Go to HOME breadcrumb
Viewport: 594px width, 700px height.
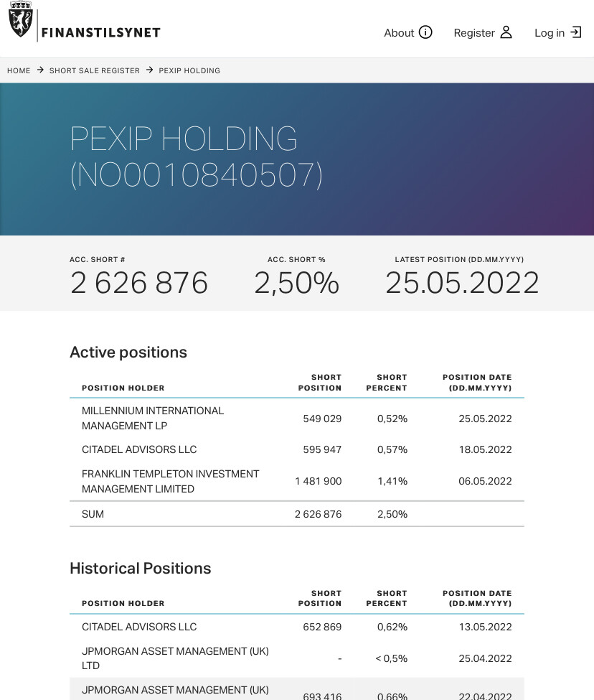click(19, 70)
